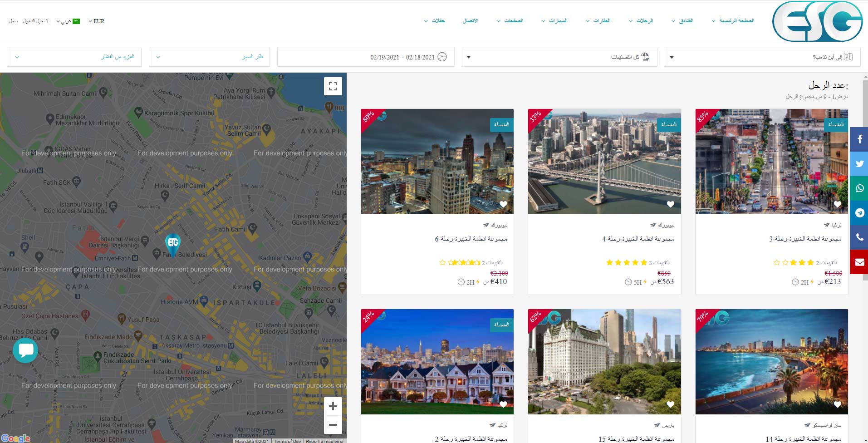
Task: Toggle fullscreen map view
Action: (x=333, y=86)
